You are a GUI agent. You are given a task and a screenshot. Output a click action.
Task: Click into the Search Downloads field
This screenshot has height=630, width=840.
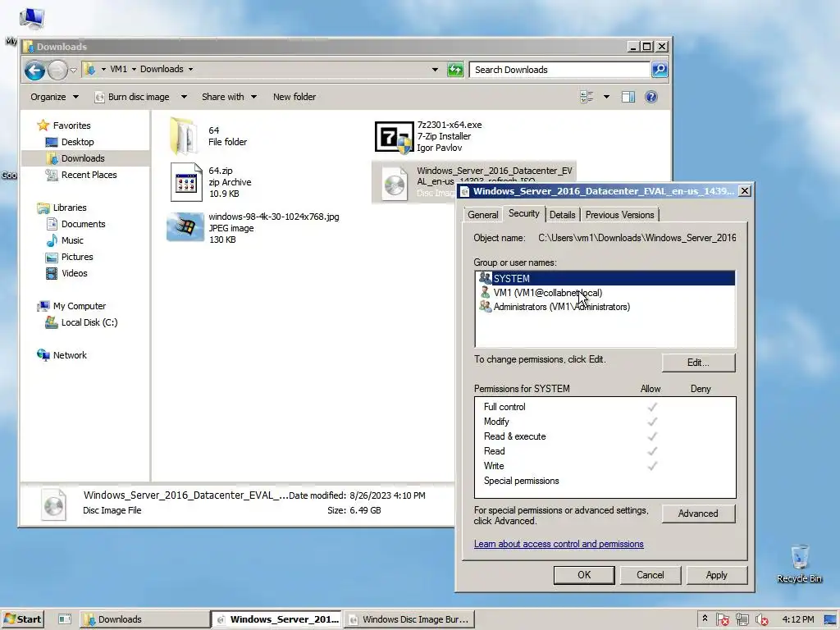click(x=559, y=70)
